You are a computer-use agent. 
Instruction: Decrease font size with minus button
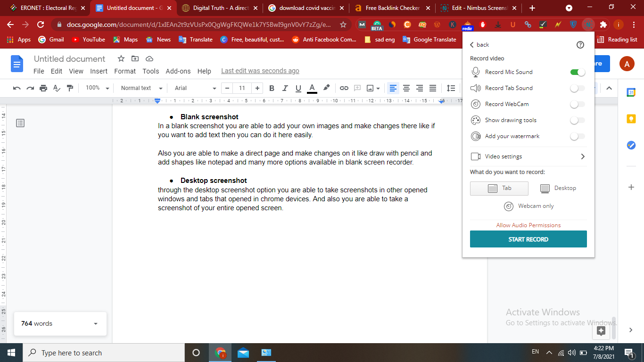tap(227, 88)
